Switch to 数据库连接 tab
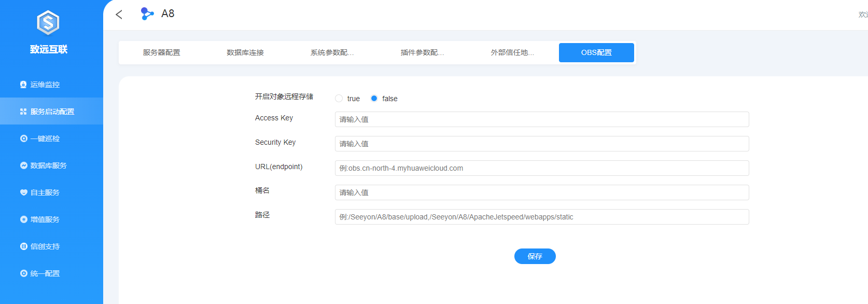Screen dimensions: 868x304 pyautogui.click(x=245, y=52)
